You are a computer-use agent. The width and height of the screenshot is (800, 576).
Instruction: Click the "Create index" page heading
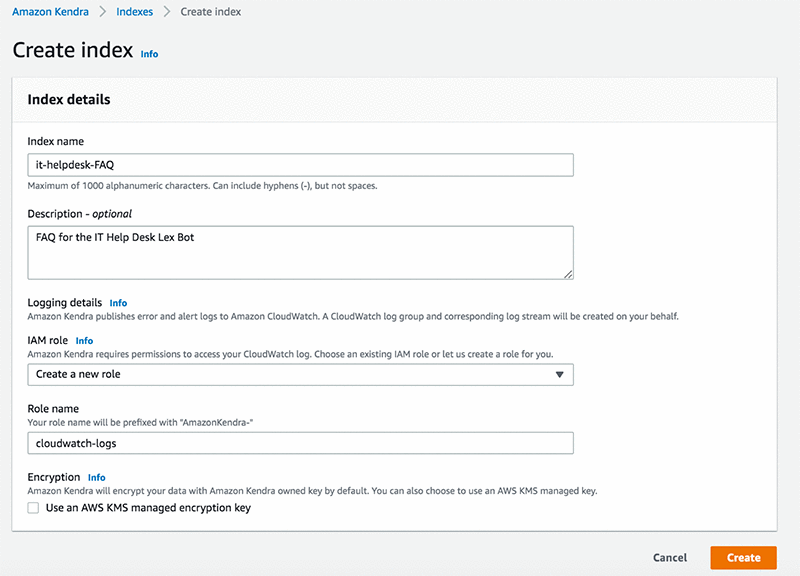pos(72,50)
